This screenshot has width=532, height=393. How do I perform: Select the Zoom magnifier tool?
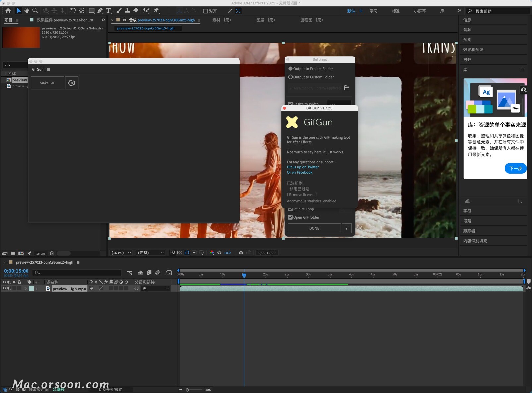point(35,11)
